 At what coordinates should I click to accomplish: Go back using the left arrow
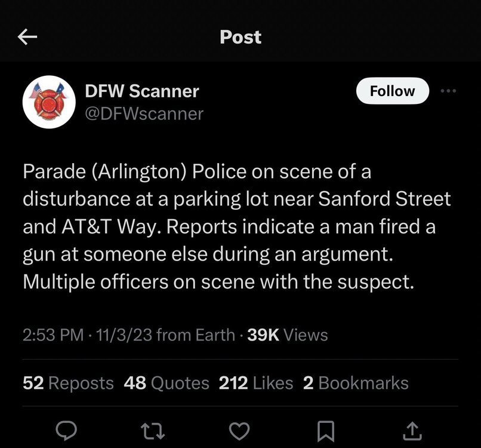click(x=27, y=37)
